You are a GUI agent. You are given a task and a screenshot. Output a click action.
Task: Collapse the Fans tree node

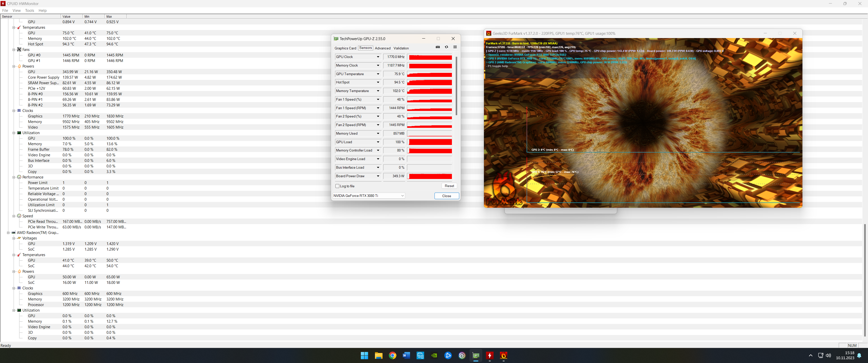pyautogui.click(x=14, y=49)
